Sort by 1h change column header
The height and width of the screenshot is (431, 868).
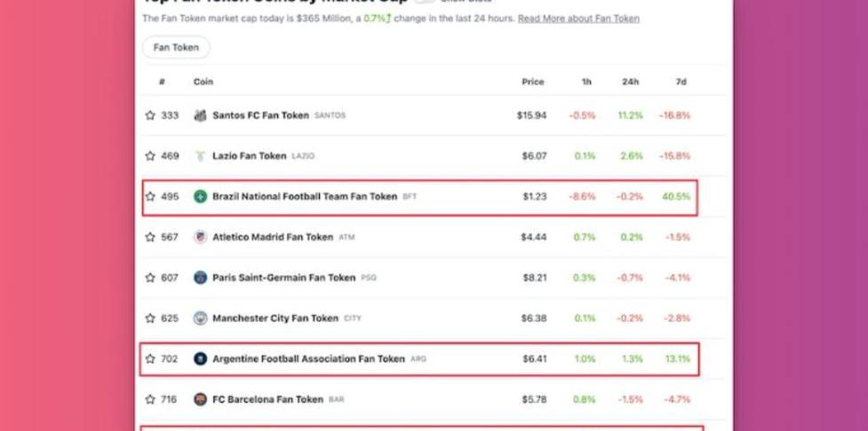point(586,82)
